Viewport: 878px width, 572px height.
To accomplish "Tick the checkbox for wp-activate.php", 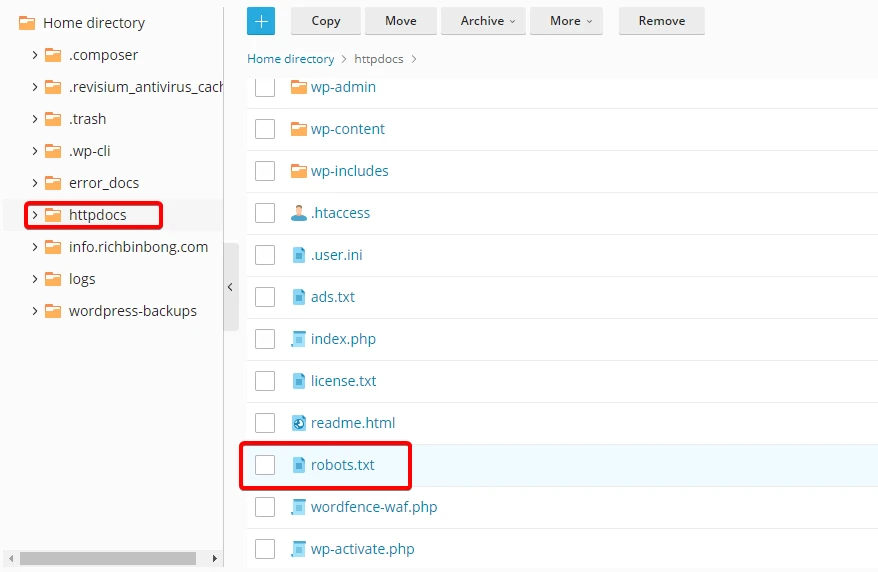I will tap(265, 548).
